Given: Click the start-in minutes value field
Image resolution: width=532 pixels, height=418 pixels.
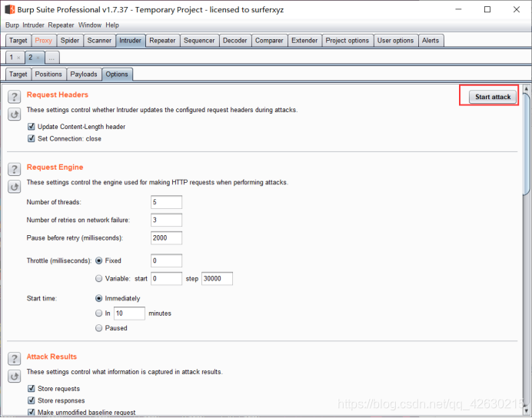Looking at the screenshot, I should pyautogui.click(x=129, y=313).
